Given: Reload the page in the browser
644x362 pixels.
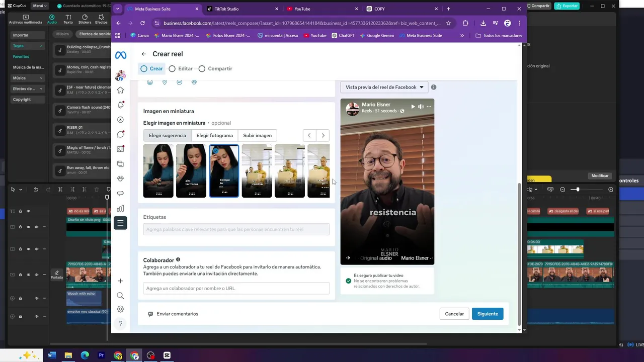Looking at the screenshot, I should 142,23.
